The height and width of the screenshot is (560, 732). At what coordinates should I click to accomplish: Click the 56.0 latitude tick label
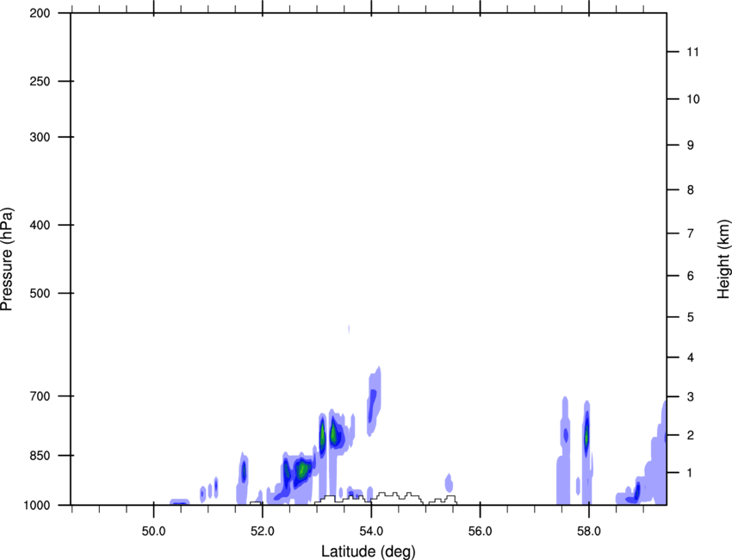click(x=480, y=532)
